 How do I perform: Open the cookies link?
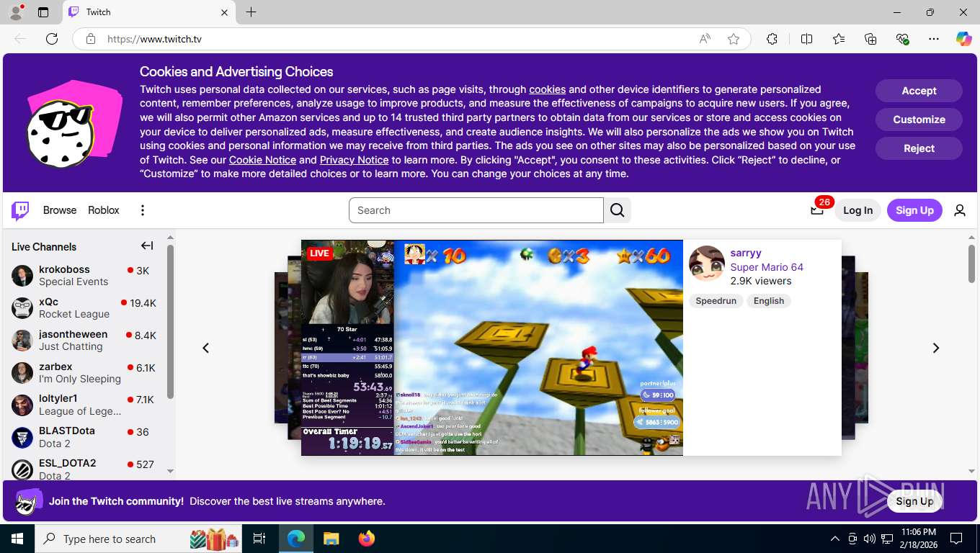click(547, 89)
